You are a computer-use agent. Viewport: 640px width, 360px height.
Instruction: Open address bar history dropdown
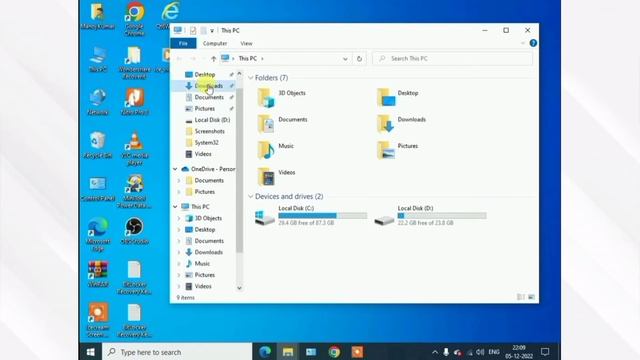345,59
